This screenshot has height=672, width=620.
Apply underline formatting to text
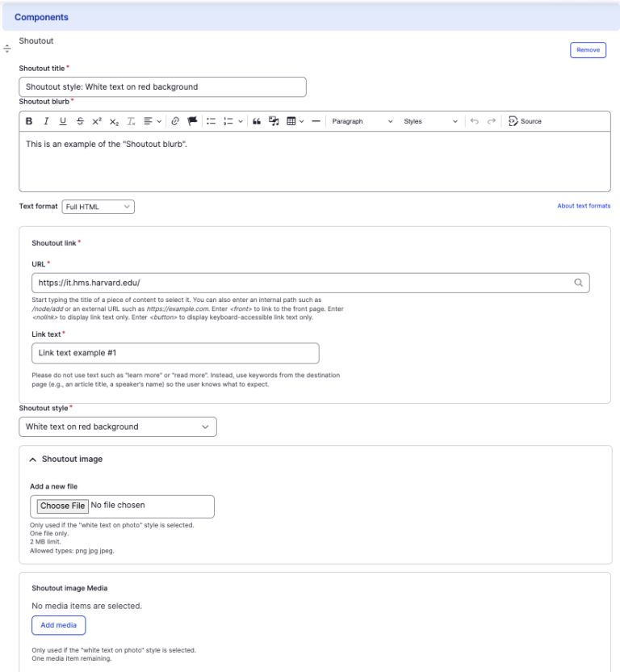coord(63,121)
